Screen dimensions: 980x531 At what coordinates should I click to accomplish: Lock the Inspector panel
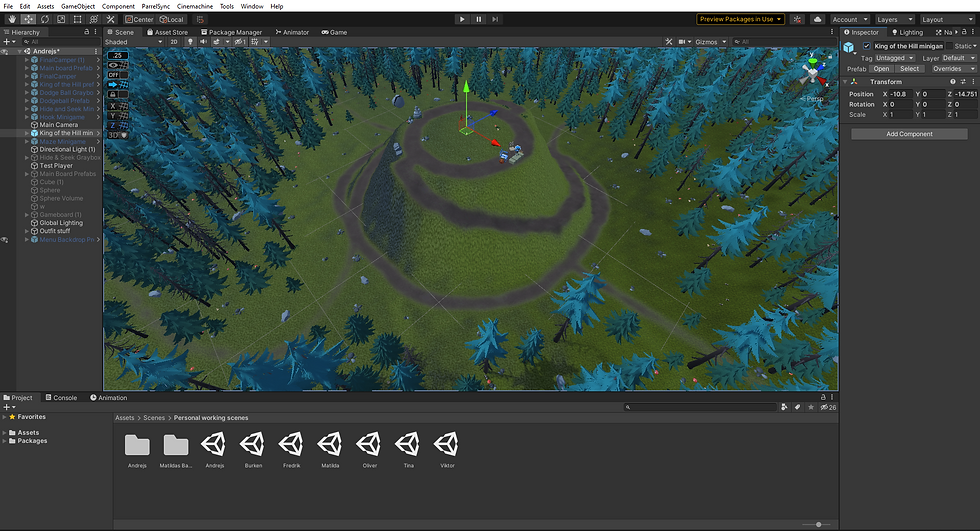click(x=965, y=32)
